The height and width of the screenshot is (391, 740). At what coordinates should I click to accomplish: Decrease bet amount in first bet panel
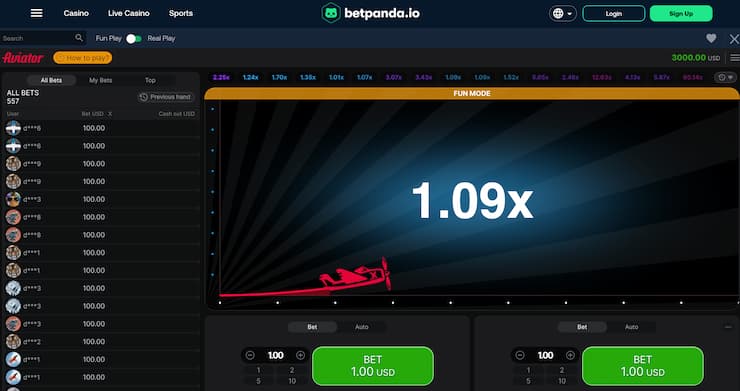[x=250, y=355]
